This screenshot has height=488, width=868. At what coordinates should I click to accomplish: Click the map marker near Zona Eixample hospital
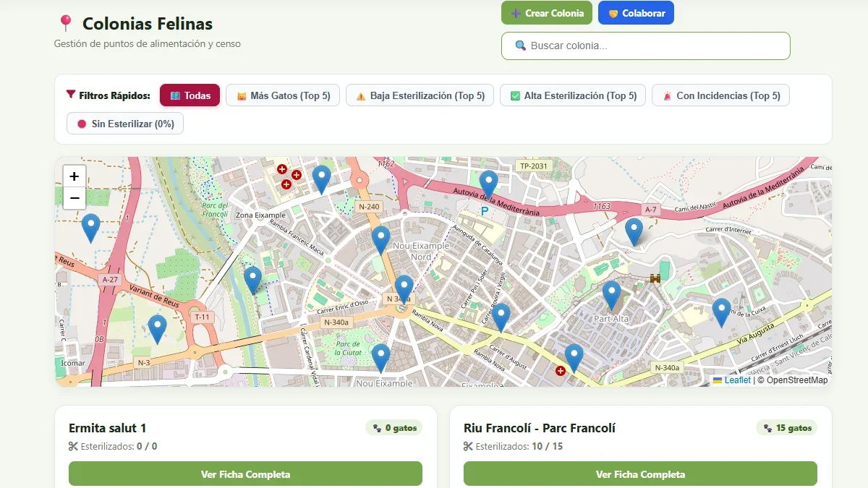pyautogui.click(x=321, y=179)
